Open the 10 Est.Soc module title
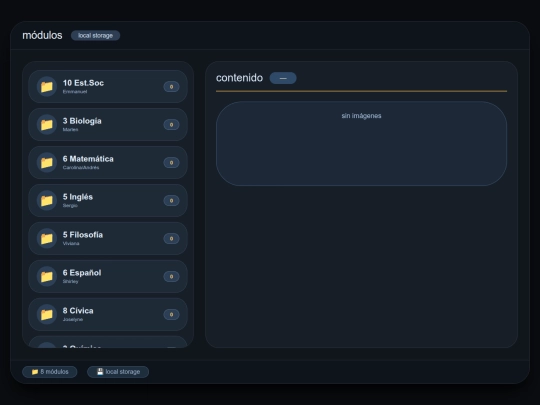 tap(83, 83)
